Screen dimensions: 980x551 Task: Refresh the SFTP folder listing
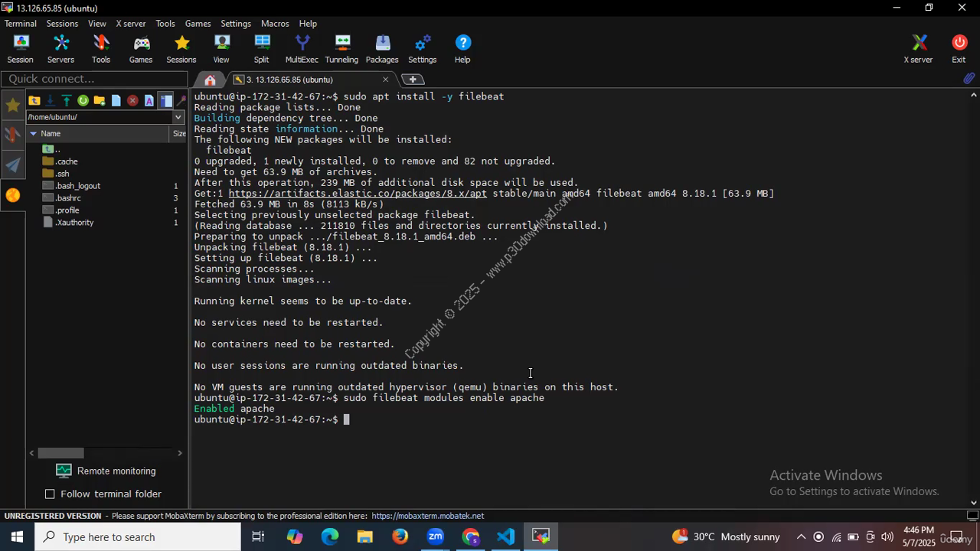[83, 101]
